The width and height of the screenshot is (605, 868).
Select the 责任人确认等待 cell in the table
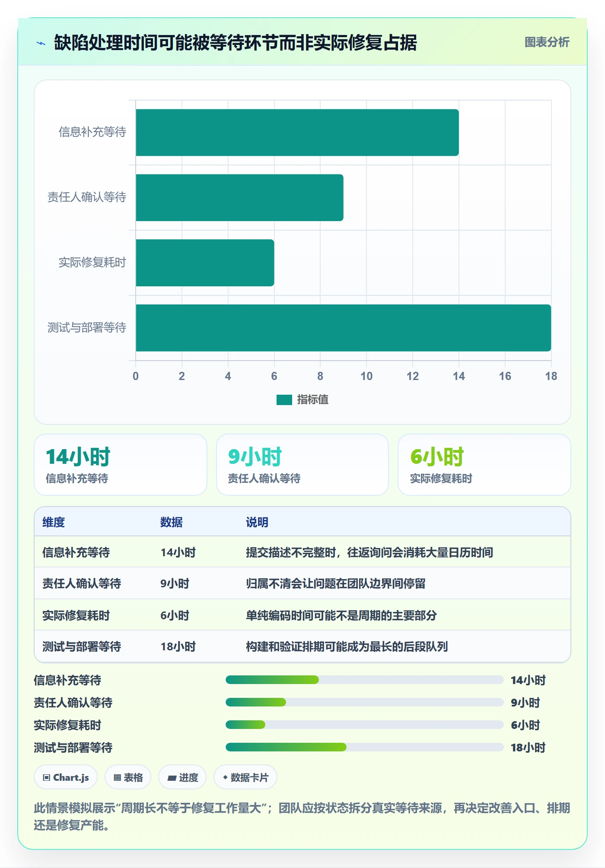82,583
